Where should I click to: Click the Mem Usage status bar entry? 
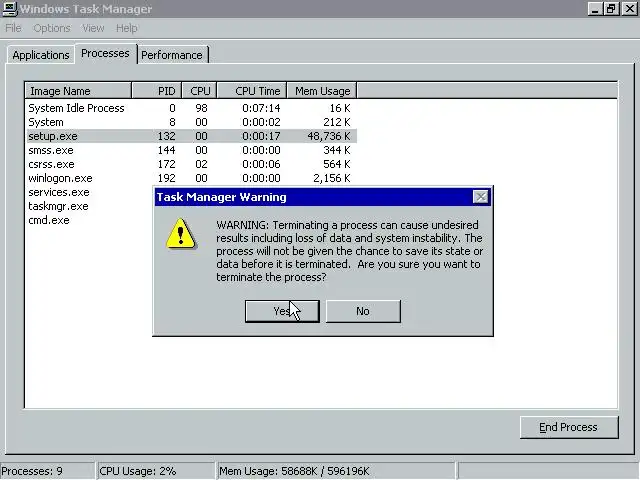point(336,471)
